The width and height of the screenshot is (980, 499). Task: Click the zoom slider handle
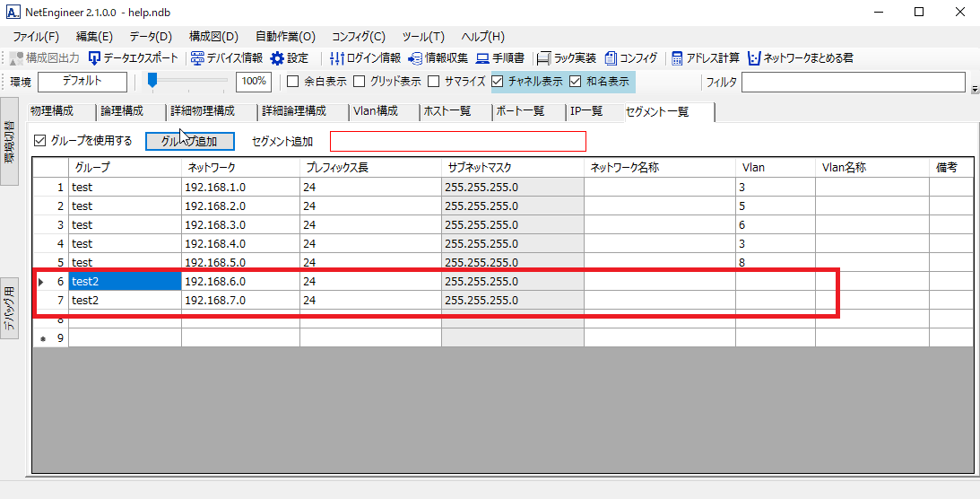coord(152,81)
